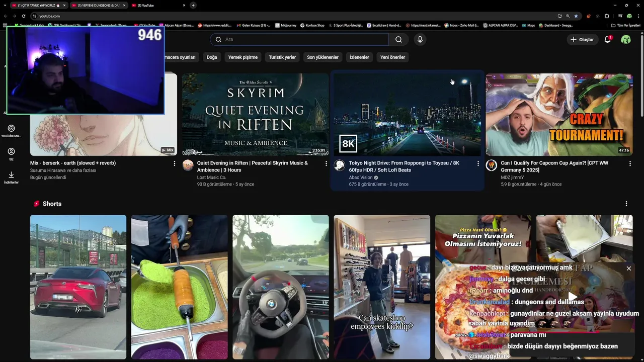Click Abao Vision channel avatar

pos(340,165)
